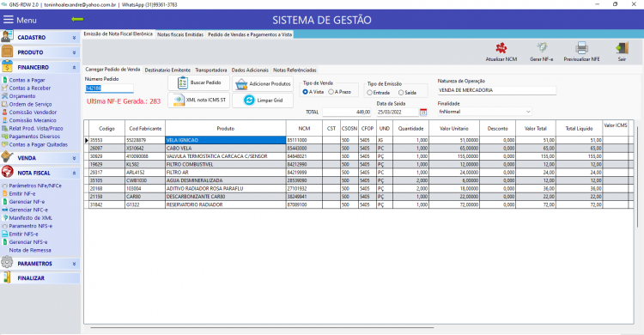Click the Buscar Pedido button
This screenshot has width=644, height=335.
point(199,83)
